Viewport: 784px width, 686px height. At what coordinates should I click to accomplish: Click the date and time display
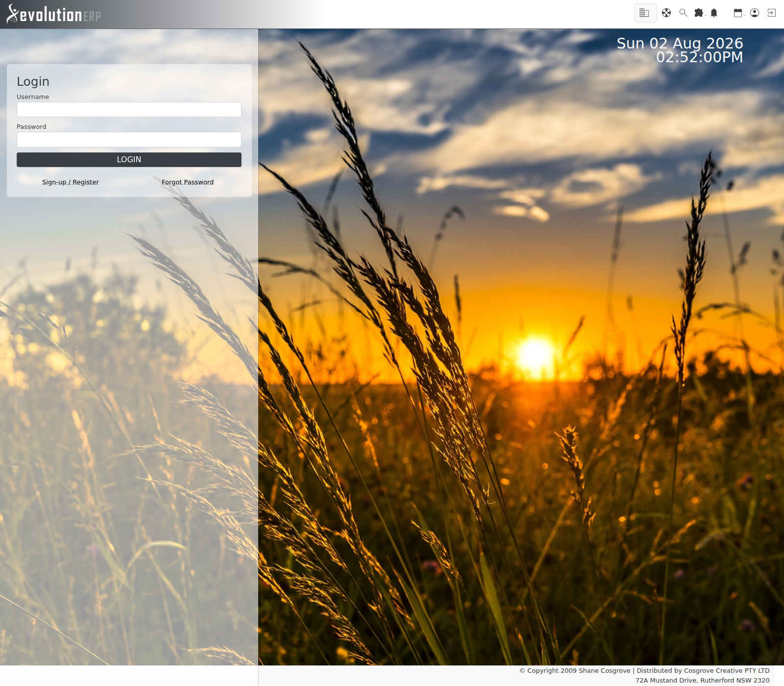[680, 50]
